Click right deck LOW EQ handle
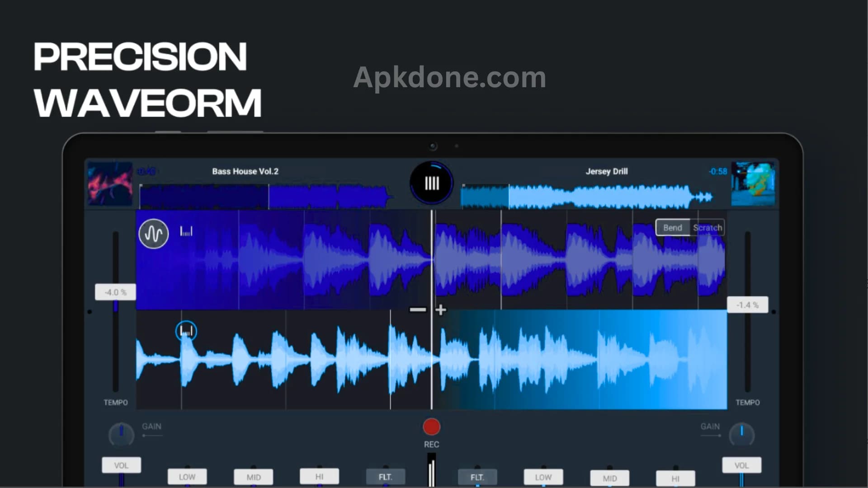Image resolution: width=868 pixels, height=488 pixels. (x=543, y=477)
